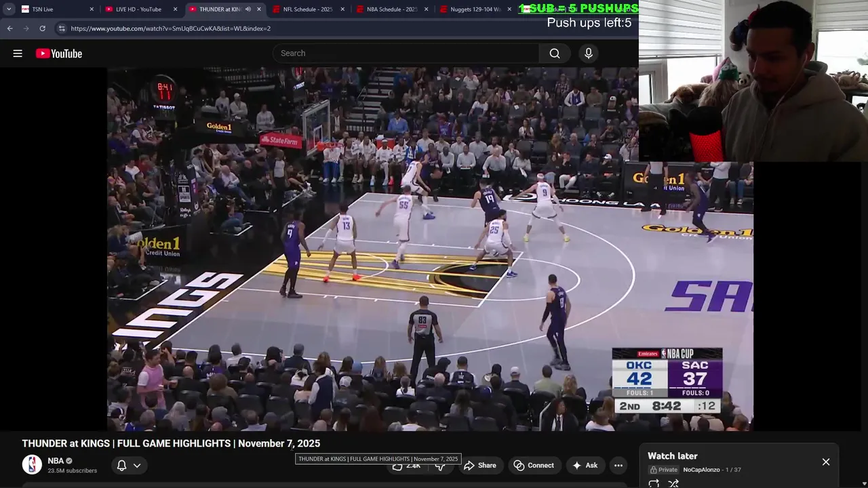Close the THUNDER at KINGS tab

click(x=258, y=9)
